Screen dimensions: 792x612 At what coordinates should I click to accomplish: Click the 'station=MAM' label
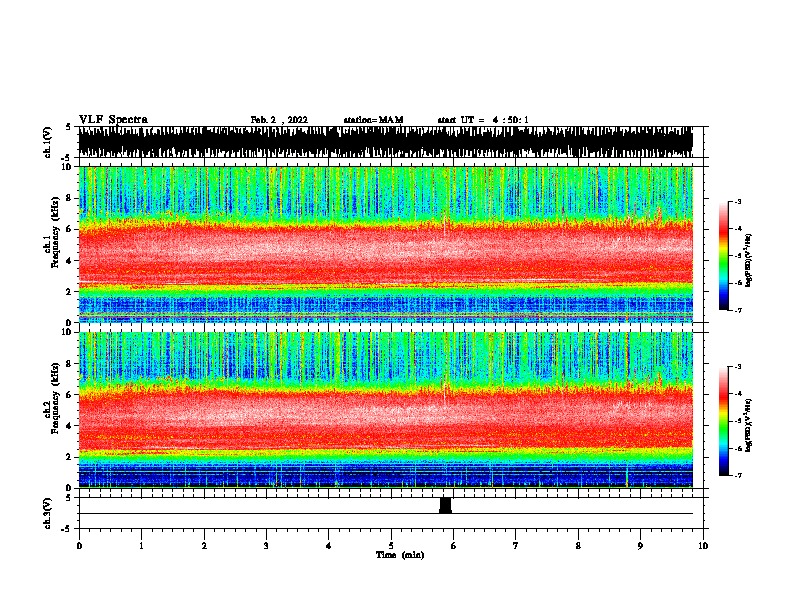tap(373, 120)
